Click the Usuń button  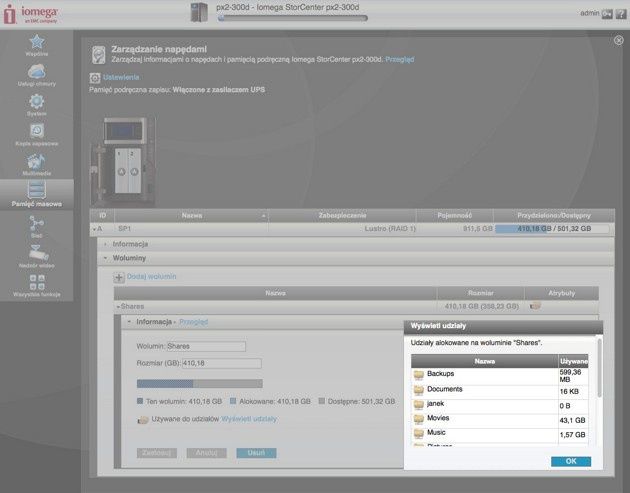coord(256,453)
